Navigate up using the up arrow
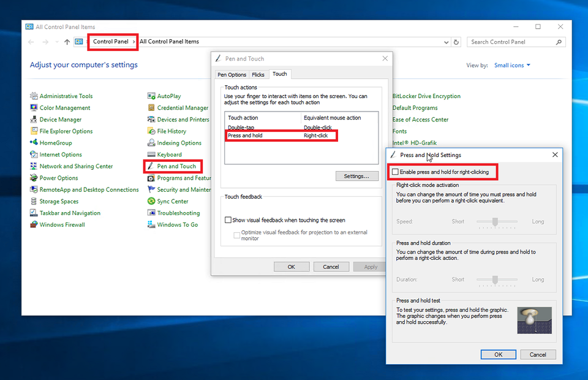This screenshot has height=380, width=588. 67,42
